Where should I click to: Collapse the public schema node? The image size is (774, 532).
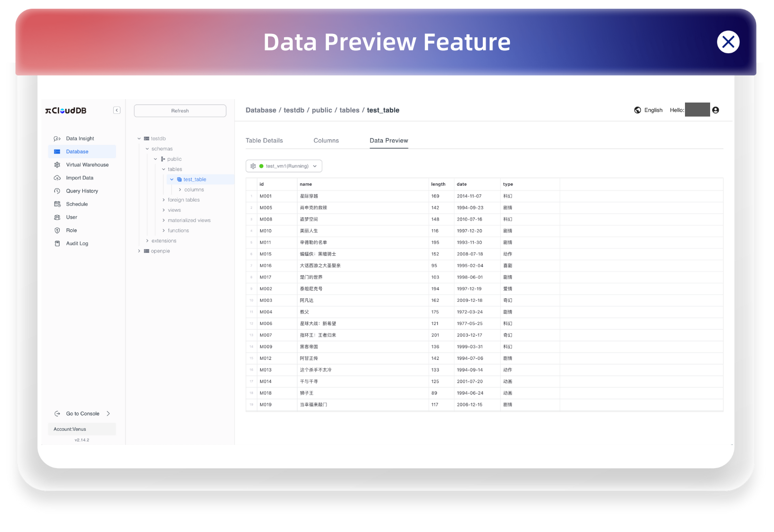pos(155,159)
